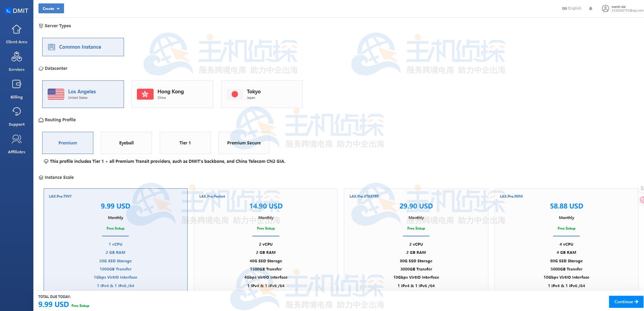Select the Hong Kong datacenter
Screen dimensions: 644x311
pos(172,94)
